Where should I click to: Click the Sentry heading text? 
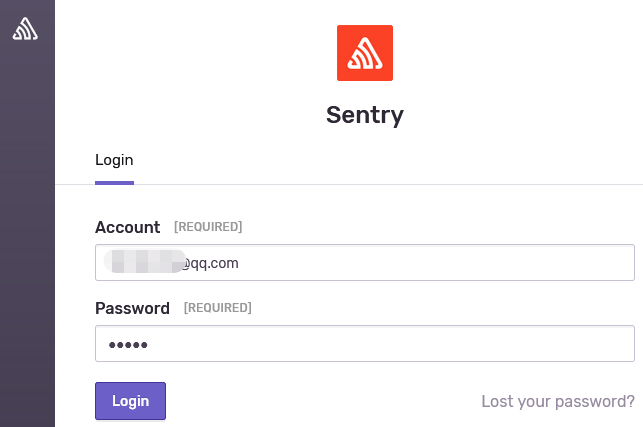365,115
